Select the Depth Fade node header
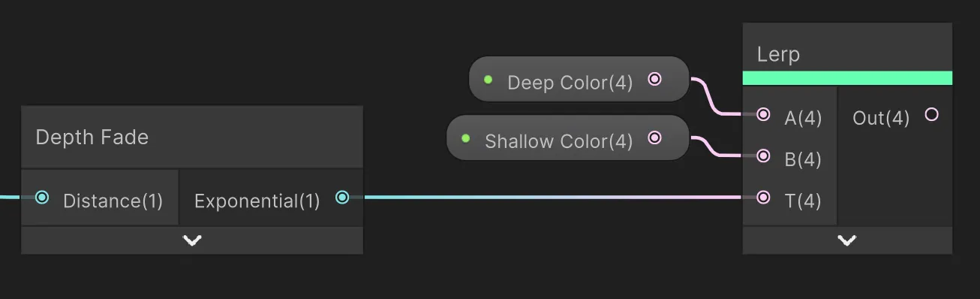This screenshot has width=980, height=299. click(192, 137)
